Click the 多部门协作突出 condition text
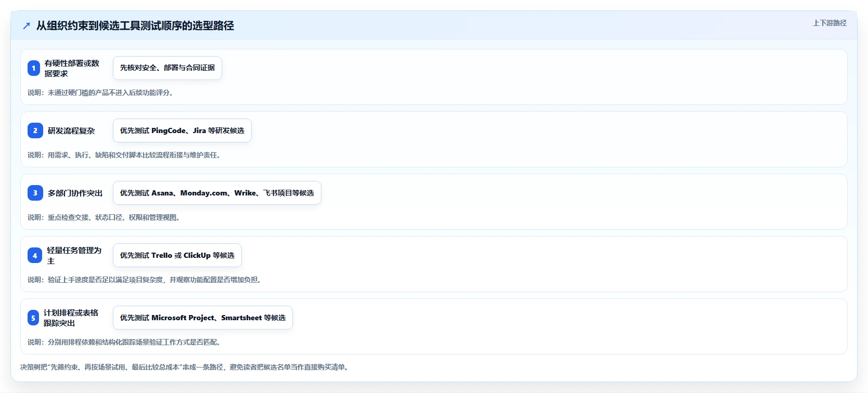This screenshot has width=868, height=393. [x=75, y=193]
